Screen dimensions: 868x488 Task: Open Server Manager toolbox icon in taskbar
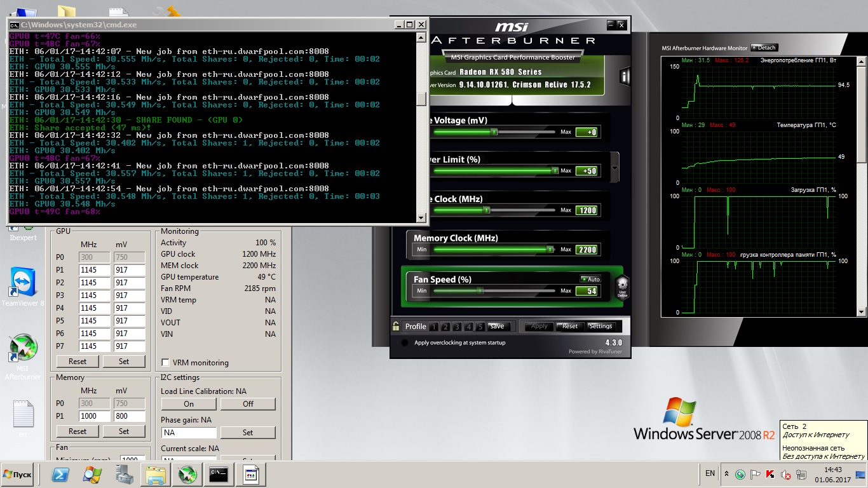(124, 474)
